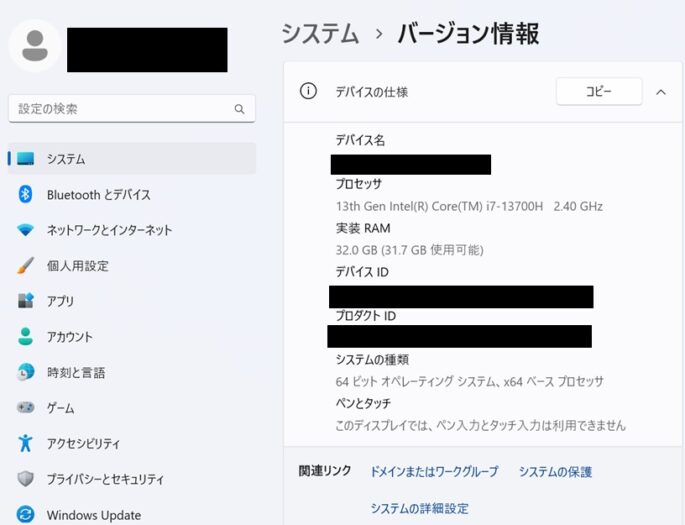Click the 実装 RAM label
Image resolution: width=685 pixels, height=525 pixels.
click(x=363, y=228)
